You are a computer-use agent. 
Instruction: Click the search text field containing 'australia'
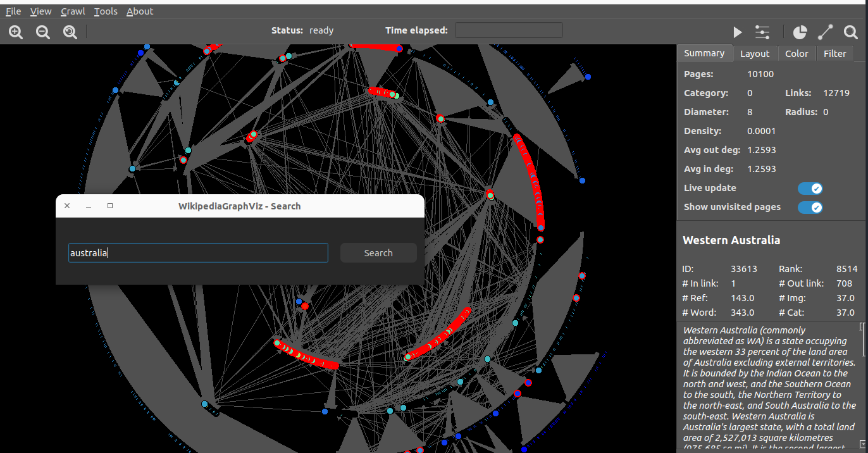(198, 253)
